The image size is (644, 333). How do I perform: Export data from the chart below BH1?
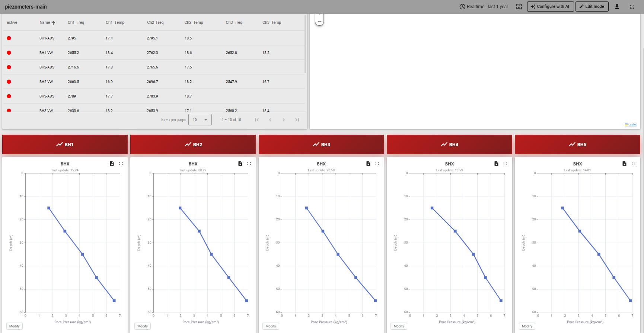(112, 164)
